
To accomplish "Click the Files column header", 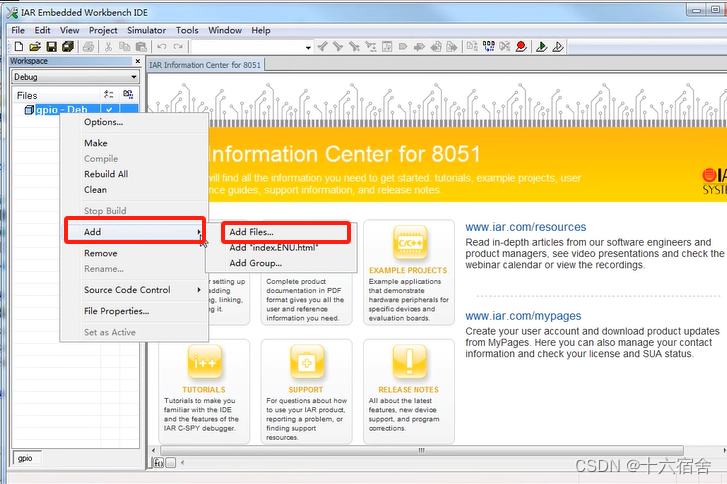I will (x=27, y=96).
